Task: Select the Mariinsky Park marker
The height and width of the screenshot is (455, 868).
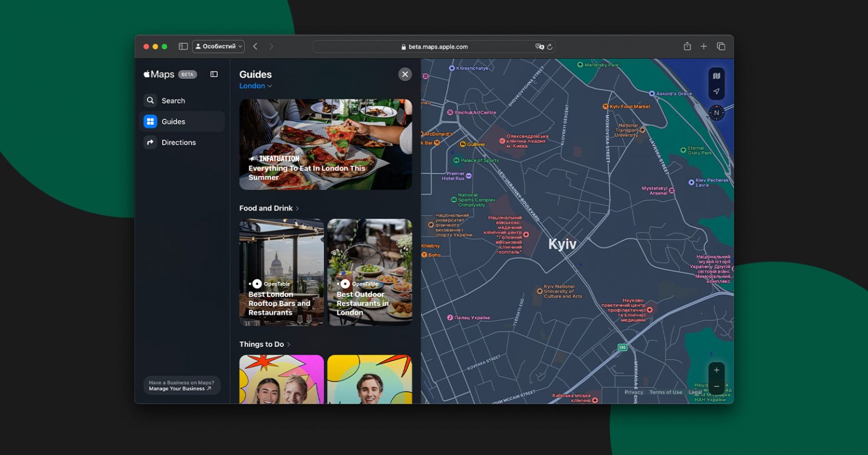Action: tap(580, 65)
